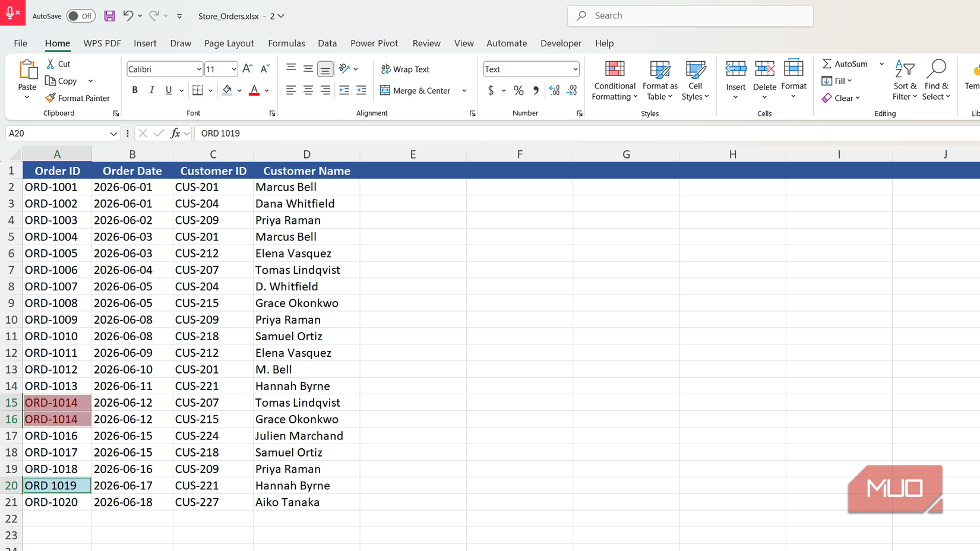This screenshot has height=551, width=980.
Task: Click the Search box
Action: (x=690, y=16)
